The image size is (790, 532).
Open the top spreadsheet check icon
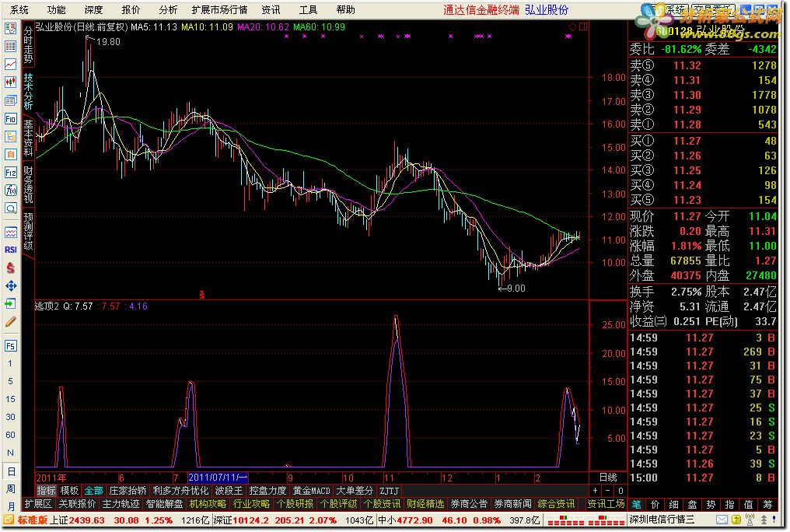(x=10, y=28)
